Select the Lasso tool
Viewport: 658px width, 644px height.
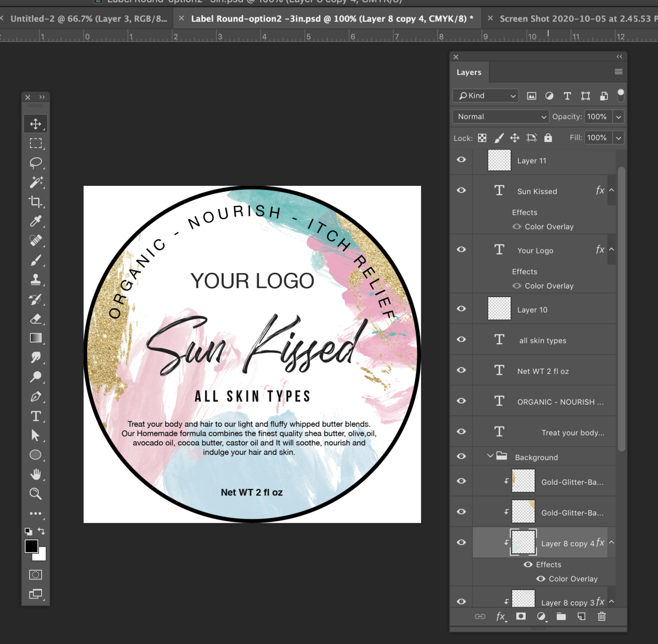(36, 163)
